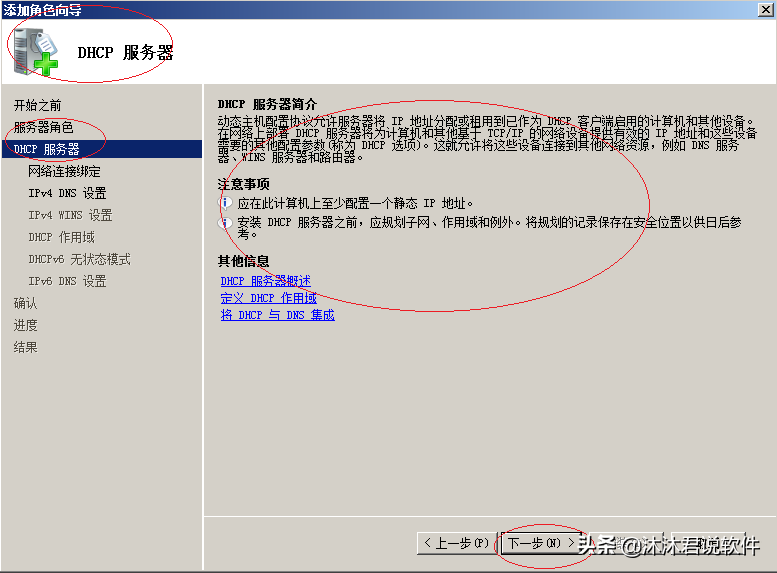Image resolution: width=777 pixels, height=573 pixels.
Task: Go back with 上一步(P) button
Action: (457, 543)
